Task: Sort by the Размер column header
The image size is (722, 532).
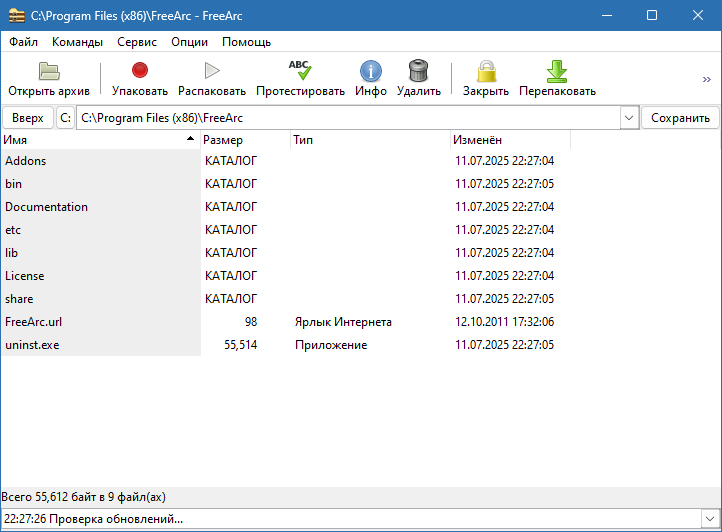Action: point(245,140)
